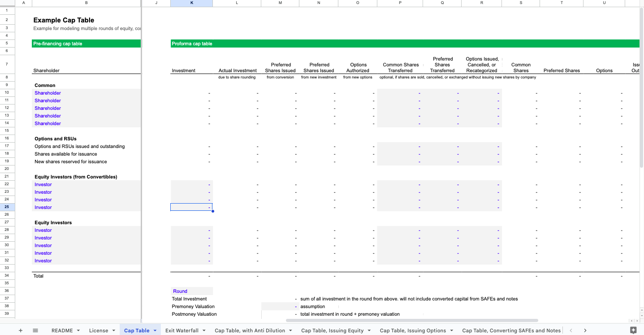Click the 'Shares available for issuance' cell
This screenshot has height=335, width=644.
click(66, 154)
